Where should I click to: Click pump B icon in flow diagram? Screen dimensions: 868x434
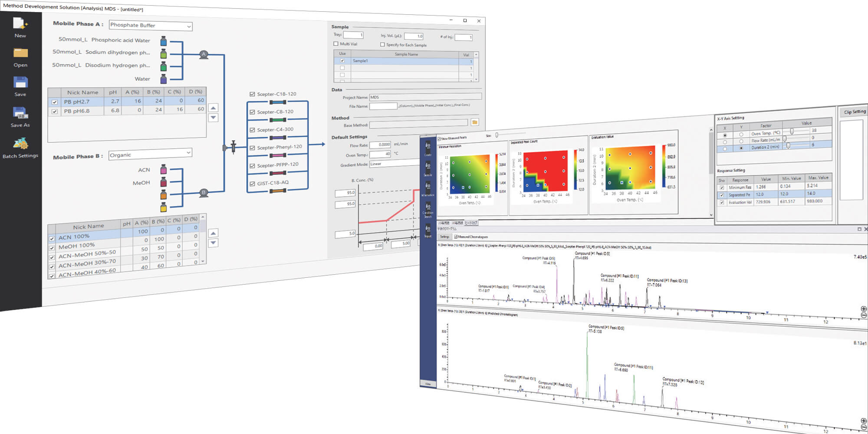(204, 193)
